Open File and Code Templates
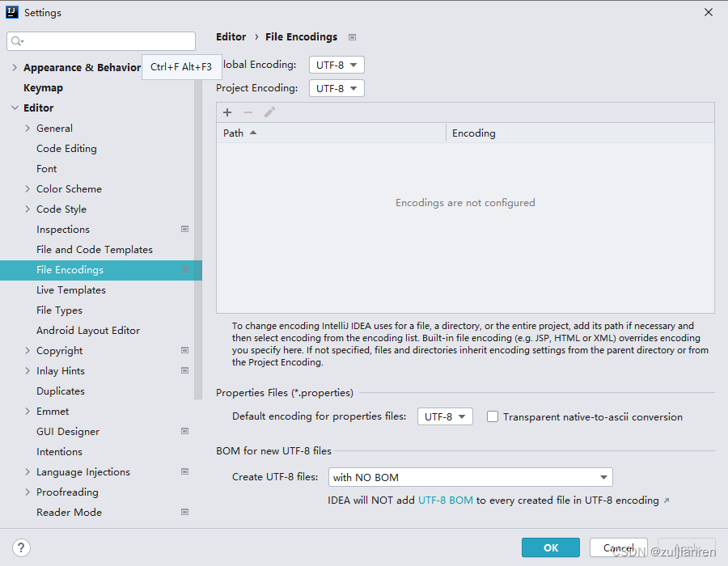728x566 pixels. coord(95,250)
